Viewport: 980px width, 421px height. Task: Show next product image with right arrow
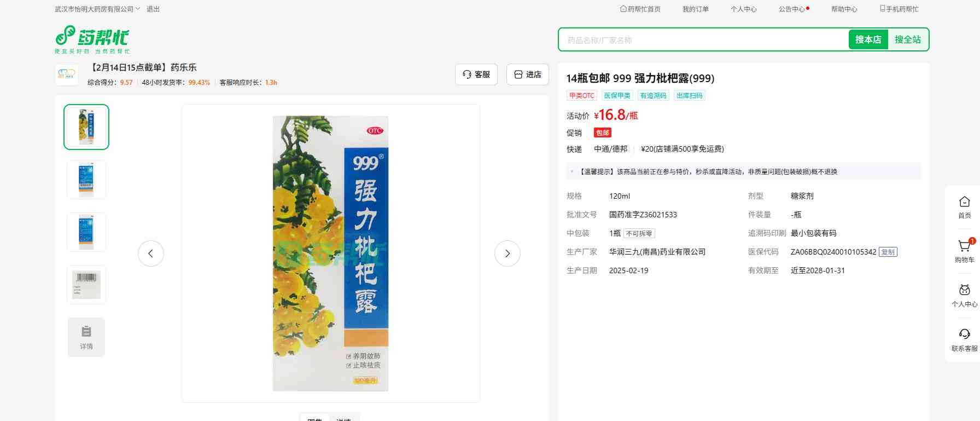tap(507, 253)
